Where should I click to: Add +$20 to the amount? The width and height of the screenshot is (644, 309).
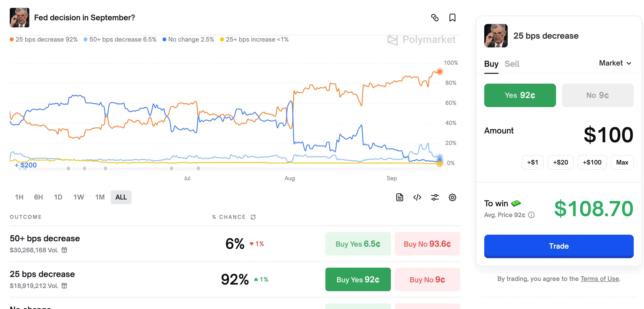(560, 162)
